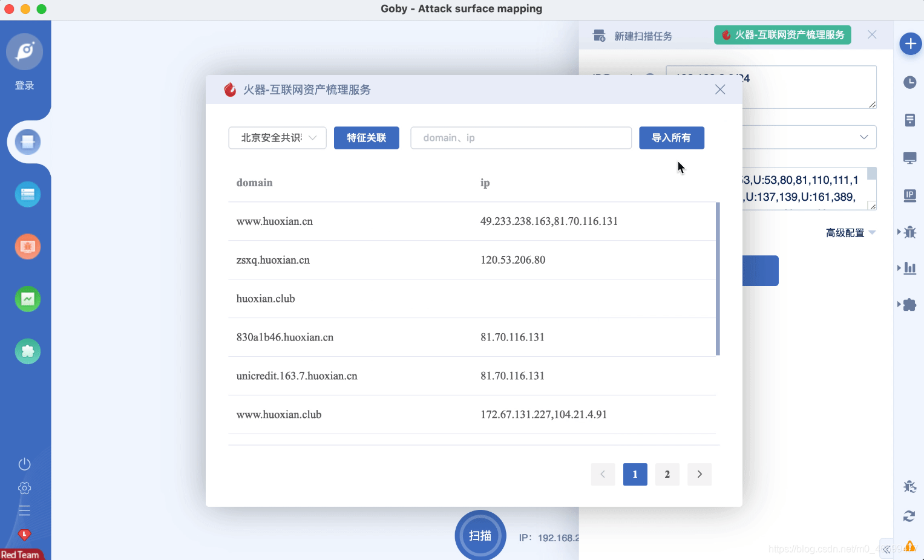This screenshot has height=560, width=924.
Task: Click IP cell 49.233.238.163,81.70.116.131
Action: (x=549, y=221)
